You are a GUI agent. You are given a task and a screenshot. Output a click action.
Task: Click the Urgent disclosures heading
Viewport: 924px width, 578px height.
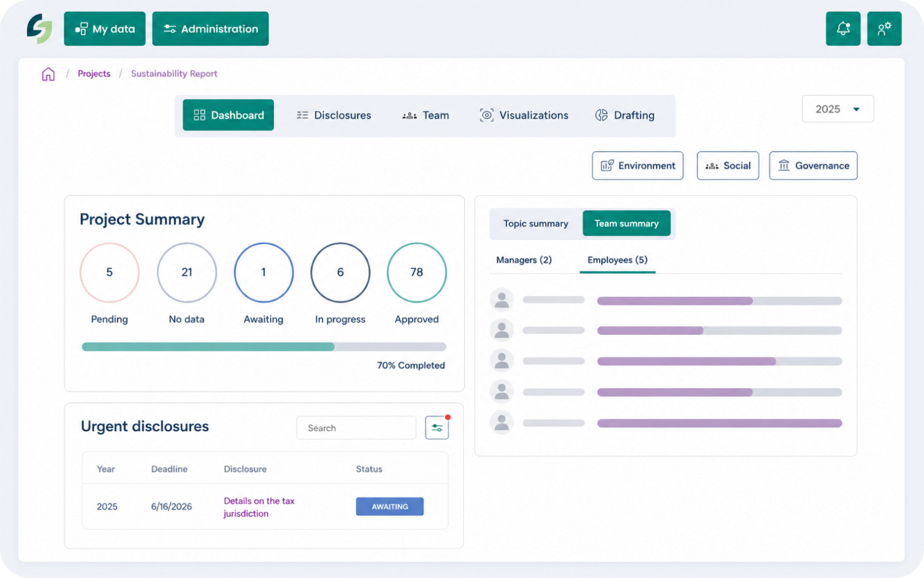coord(145,426)
